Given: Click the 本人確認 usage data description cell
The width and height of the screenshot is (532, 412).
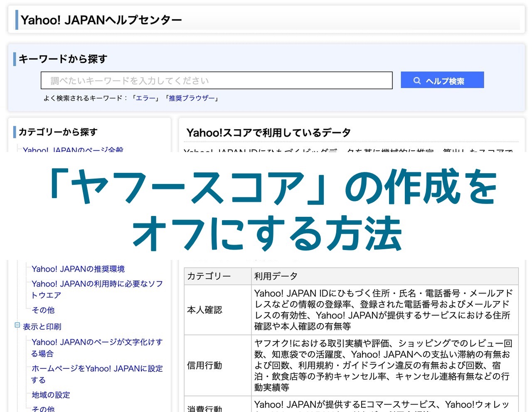Looking at the screenshot, I should click(x=385, y=310).
